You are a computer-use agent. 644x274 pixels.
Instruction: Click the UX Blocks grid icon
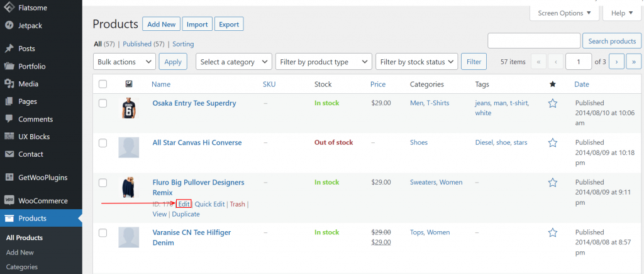tap(9, 137)
